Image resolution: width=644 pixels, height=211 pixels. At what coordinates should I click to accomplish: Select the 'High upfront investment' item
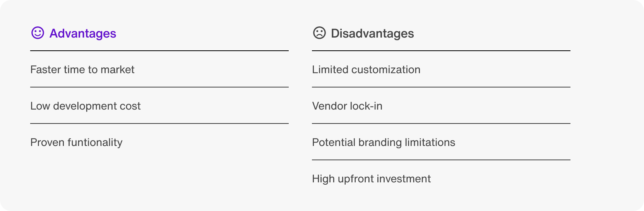point(371,179)
